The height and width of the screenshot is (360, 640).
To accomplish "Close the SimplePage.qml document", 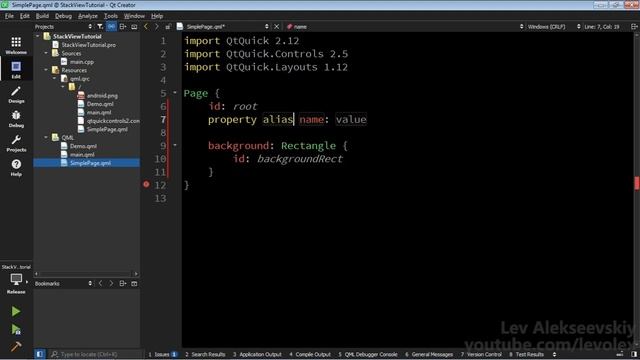I will pos(276,27).
